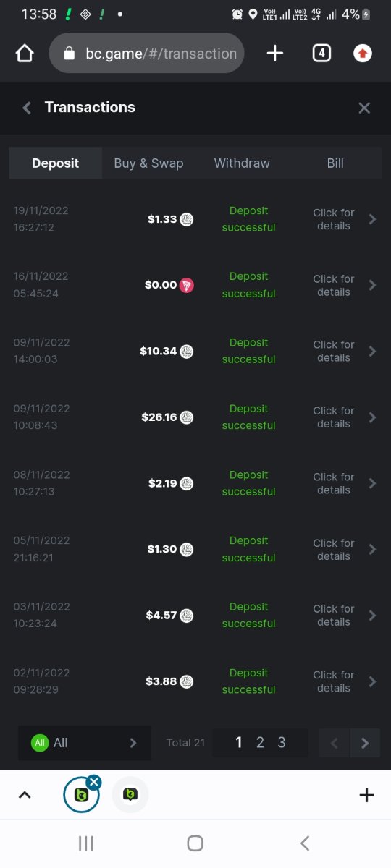Tap the Litecoin icon beside $26.16

(187, 417)
